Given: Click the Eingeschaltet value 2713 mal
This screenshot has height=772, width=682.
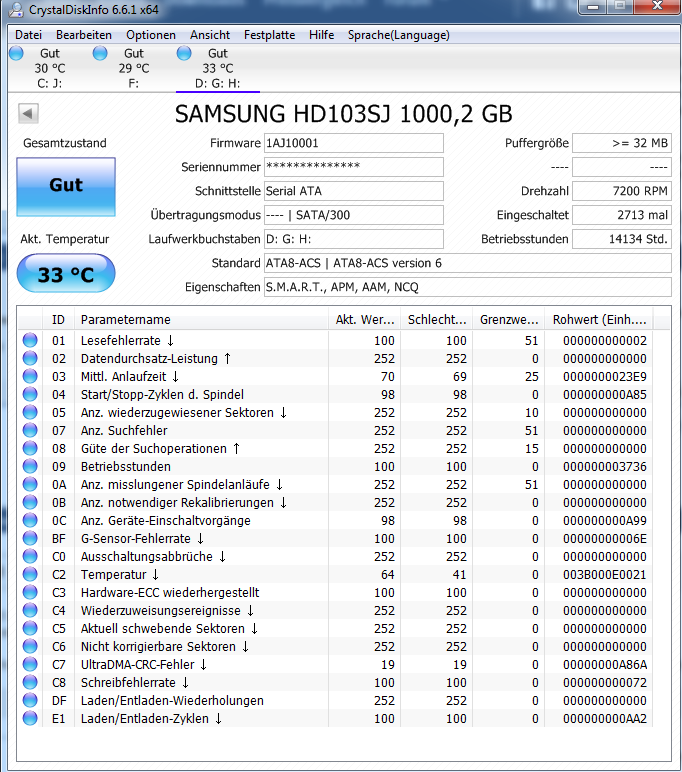Looking at the screenshot, I should (621, 215).
